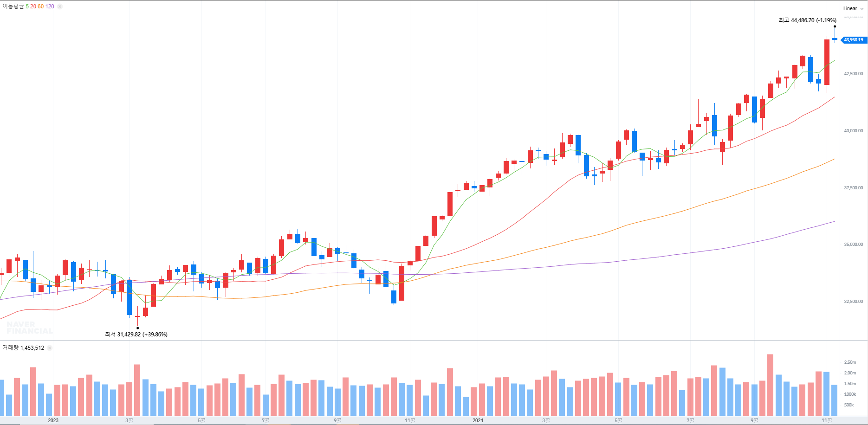Click the 2024 label on the time axis
868x425 pixels.
pos(478,420)
